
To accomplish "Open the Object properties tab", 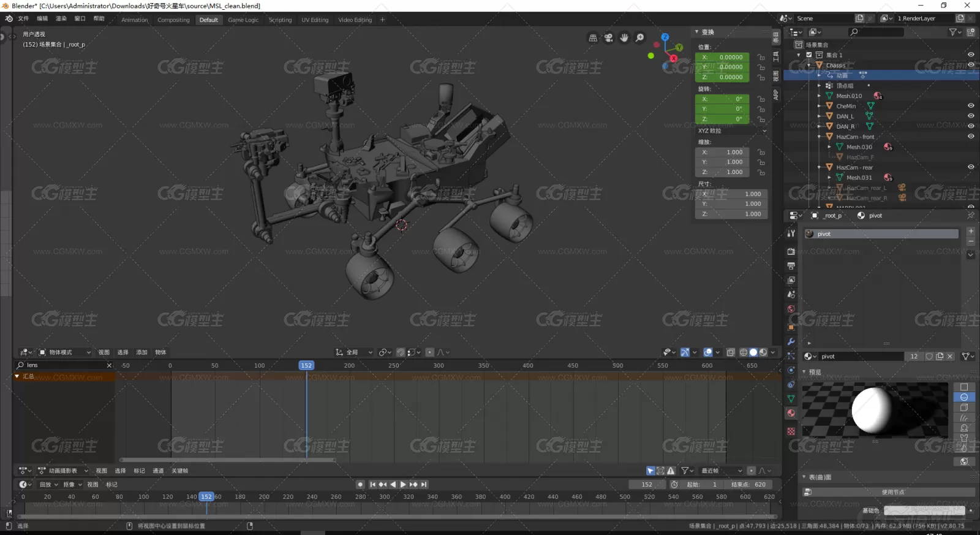I will click(x=791, y=327).
